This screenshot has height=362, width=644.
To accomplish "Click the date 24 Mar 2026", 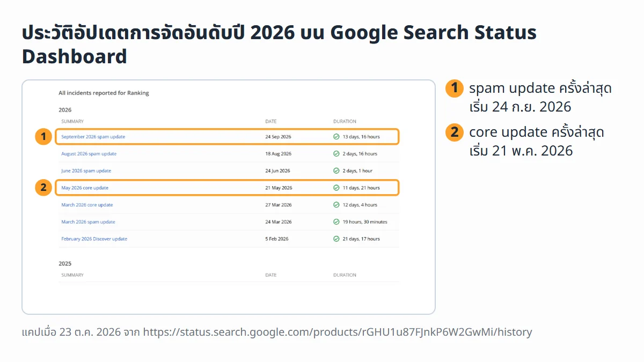I will 279,222.
